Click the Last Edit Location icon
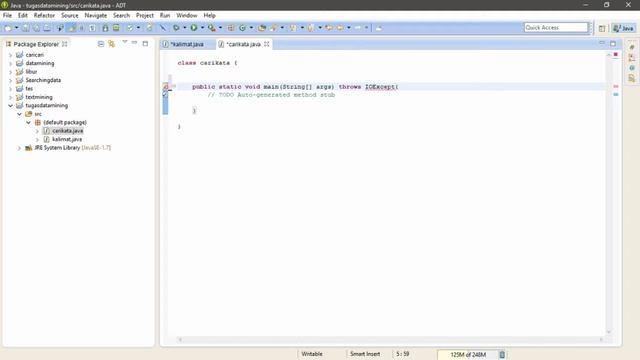Viewport: 640px width, 360px height. point(329,28)
